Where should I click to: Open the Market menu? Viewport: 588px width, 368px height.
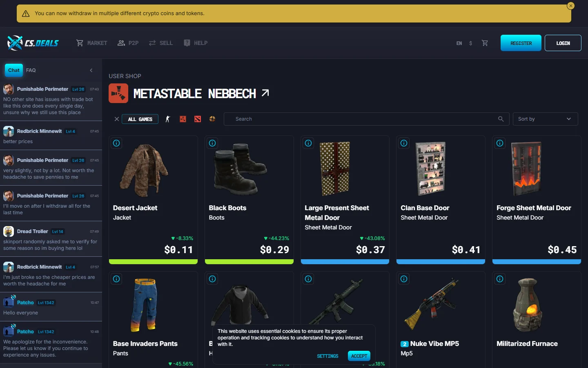tap(91, 43)
